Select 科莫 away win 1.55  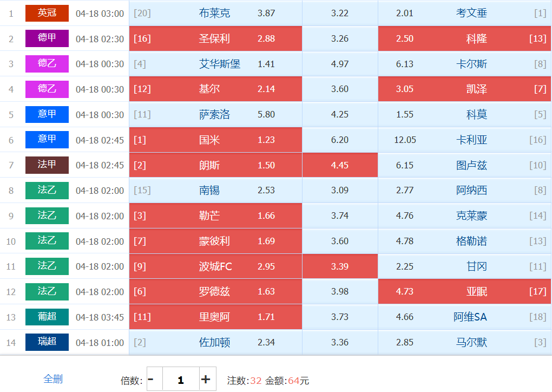[464, 114]
